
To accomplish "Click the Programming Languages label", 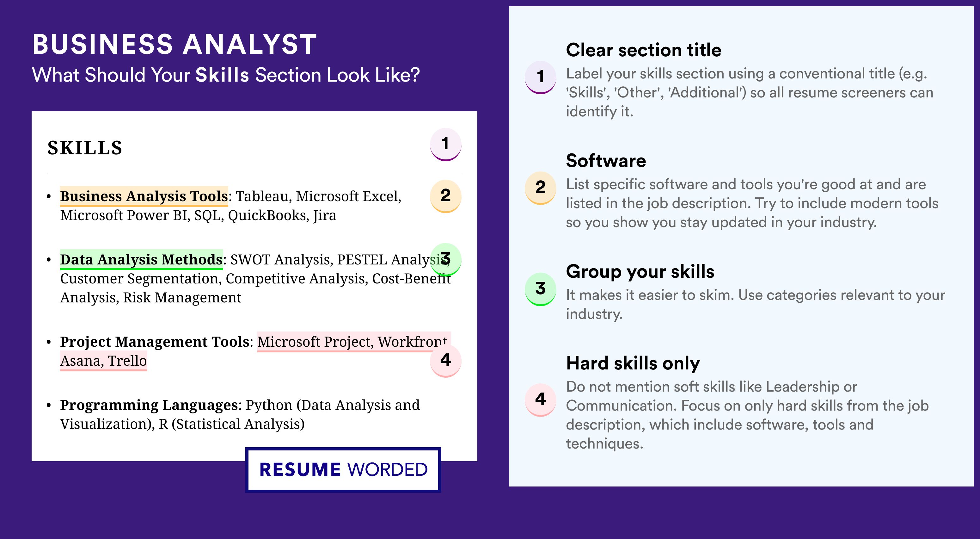I will click(x=149, y=405).
